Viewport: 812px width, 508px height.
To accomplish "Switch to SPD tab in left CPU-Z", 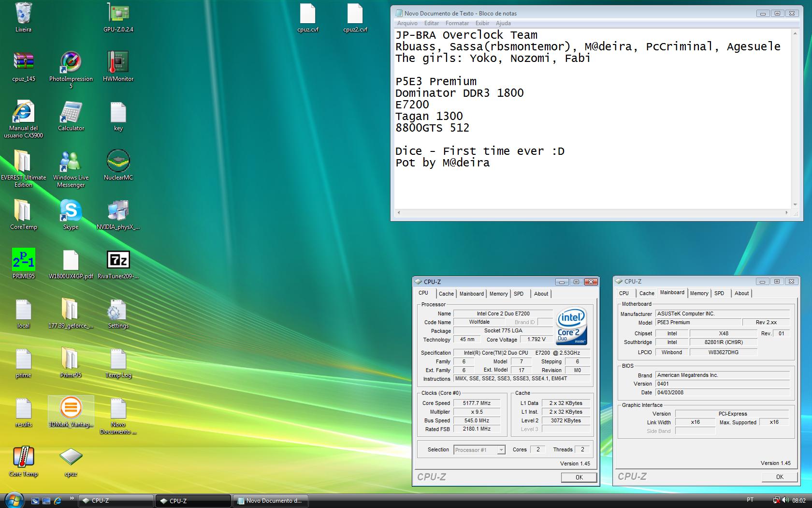I will (x=519, y=294).
